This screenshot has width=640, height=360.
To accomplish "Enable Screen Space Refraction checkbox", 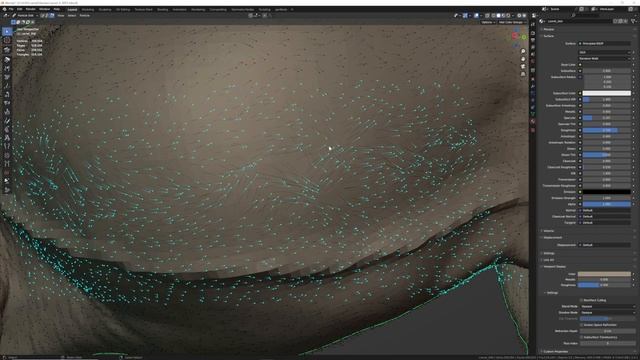I will click(581, 325).
